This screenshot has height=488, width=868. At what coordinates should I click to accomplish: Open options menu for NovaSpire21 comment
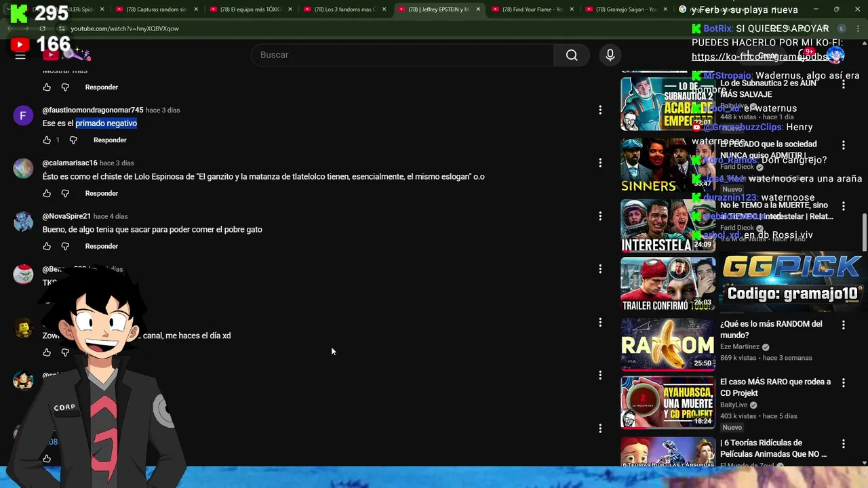coord(600,216)
